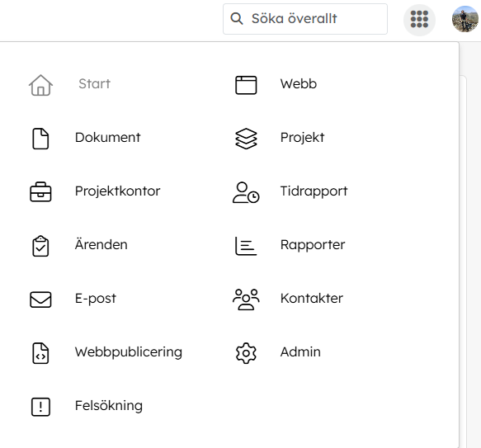Open the Webb browser window icon
This screenshot has width=481, height=448.
tap(246, 85)
